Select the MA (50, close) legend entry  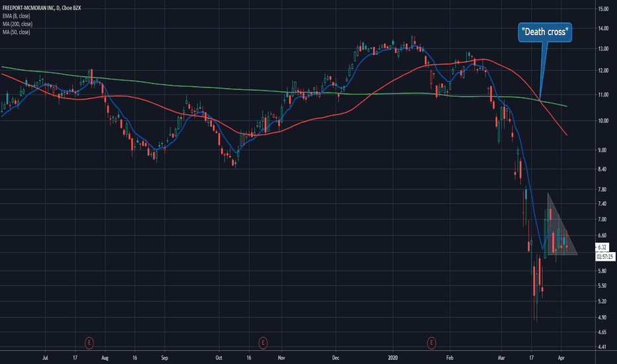[17, 32]
